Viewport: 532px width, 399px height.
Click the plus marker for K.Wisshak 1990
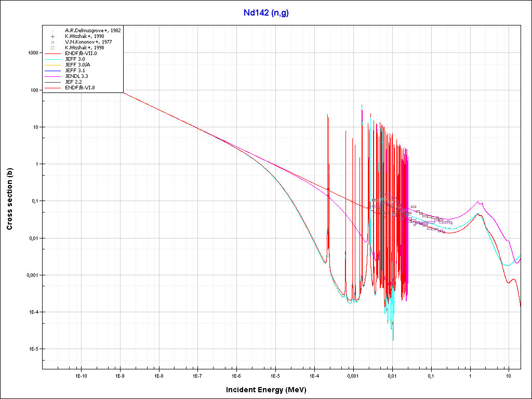click(53, 36)
